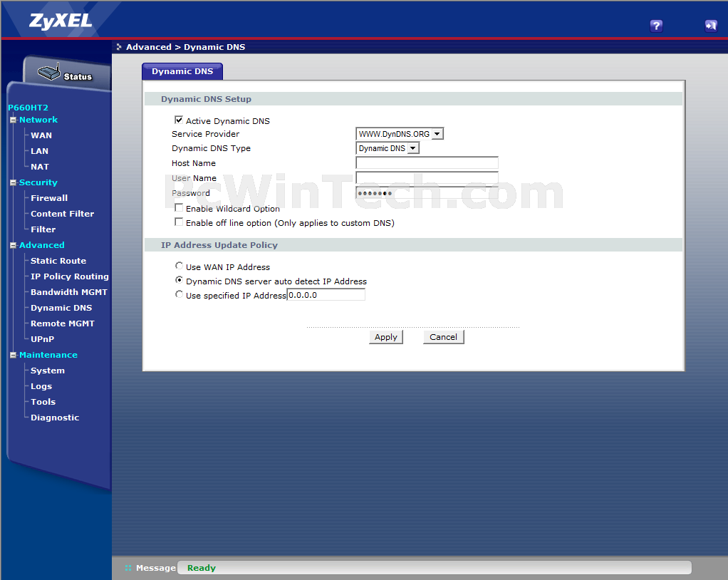Open System page under Maintenance
Screen dimensions: 728x580
pyautogui.click(x=48, y=371)
